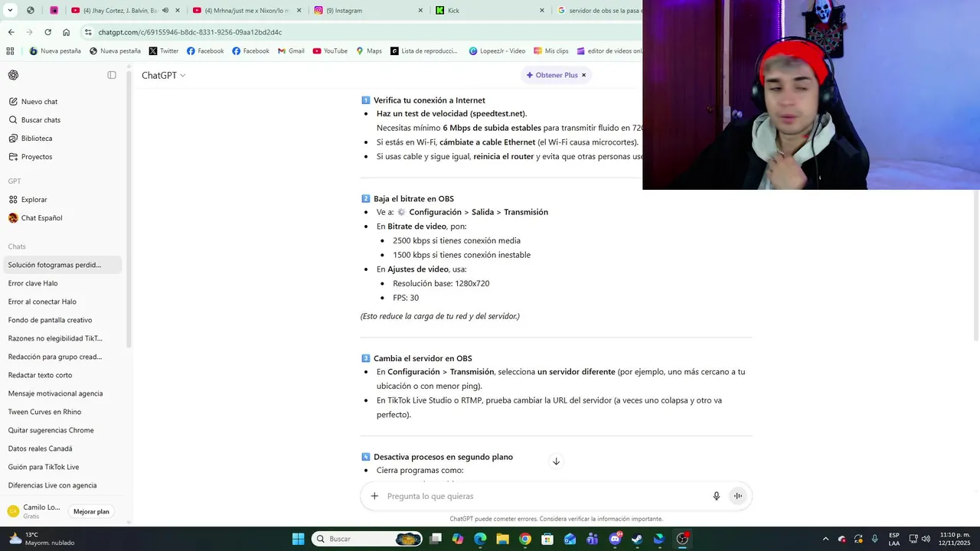This screenshot has height=551, width=980.
Task: Jump to bottom with down arrow
Action: [x=557, y=461]
